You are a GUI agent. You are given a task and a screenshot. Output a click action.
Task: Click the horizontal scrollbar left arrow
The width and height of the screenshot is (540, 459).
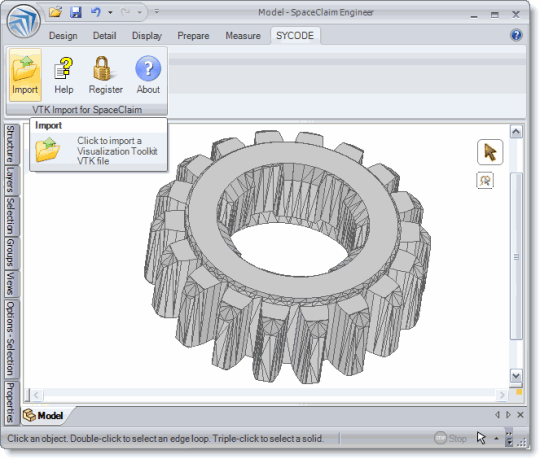coord(37,395)
